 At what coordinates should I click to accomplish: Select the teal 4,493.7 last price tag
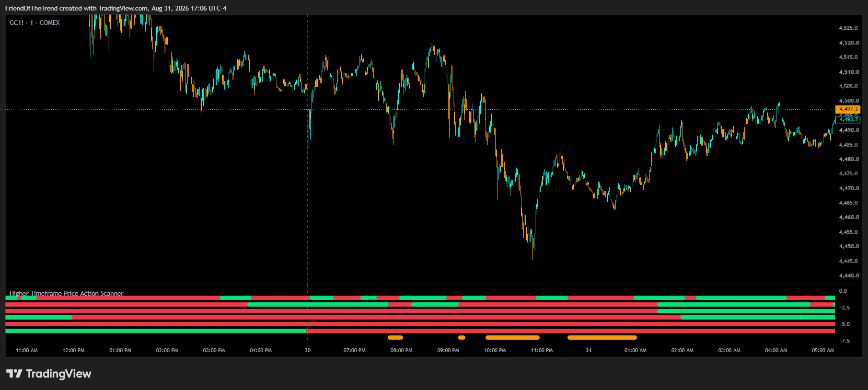pos(848,119)
